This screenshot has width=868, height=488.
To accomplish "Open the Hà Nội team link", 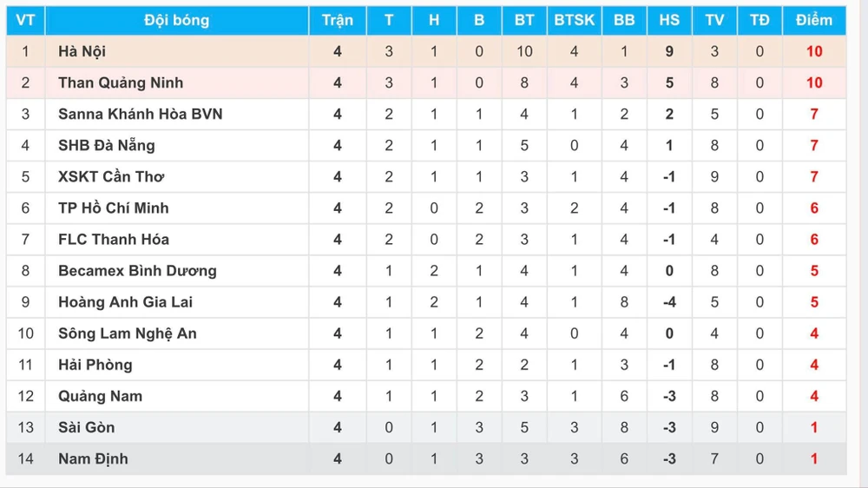I will [82, 51].
